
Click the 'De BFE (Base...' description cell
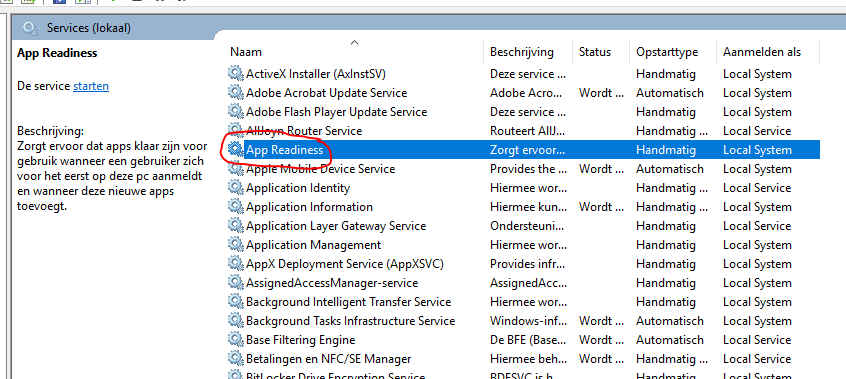click(x=528, y=340)
